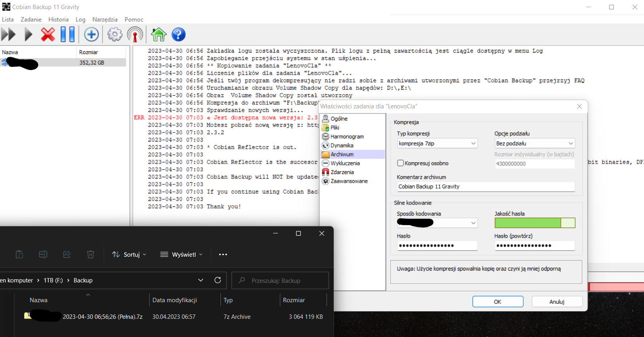Click the paste icon in Explorer toolbar
Screen dimensions: 644x337
19,254
